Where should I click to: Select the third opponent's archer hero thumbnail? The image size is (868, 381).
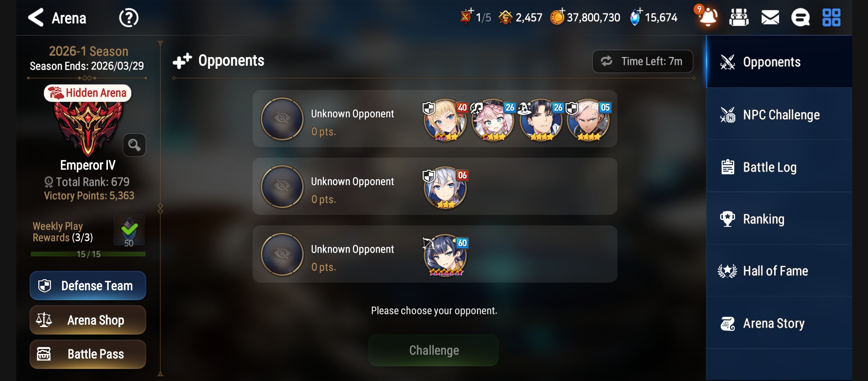[x=445, y=255]
